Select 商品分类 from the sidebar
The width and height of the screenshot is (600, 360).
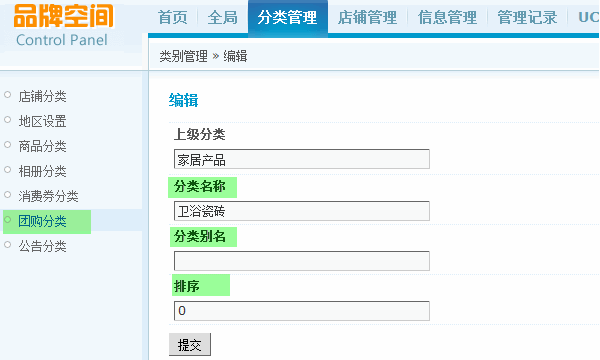(x=42, y=146)
